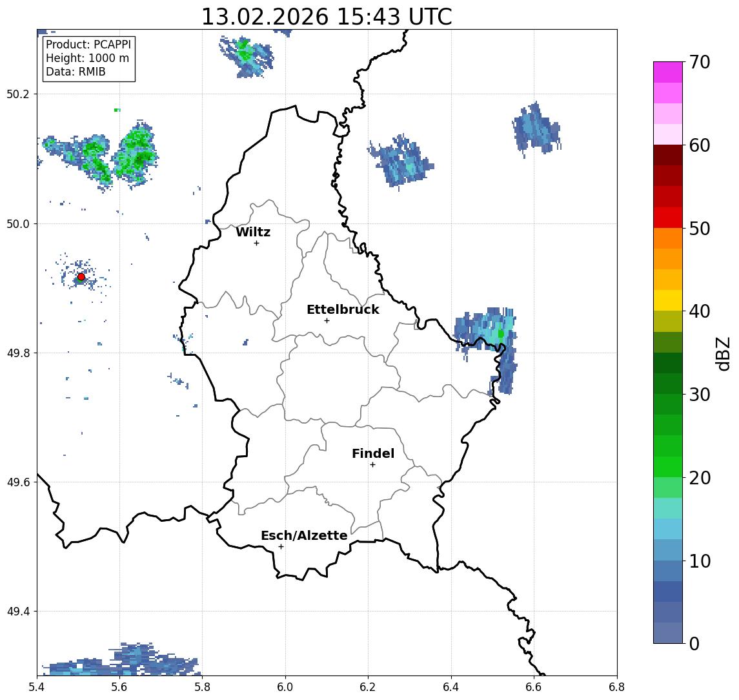Viewport: 739px width, 700px height.
Task: Click the 50.0 latitude axis label
Action: [x=18, y=223]
